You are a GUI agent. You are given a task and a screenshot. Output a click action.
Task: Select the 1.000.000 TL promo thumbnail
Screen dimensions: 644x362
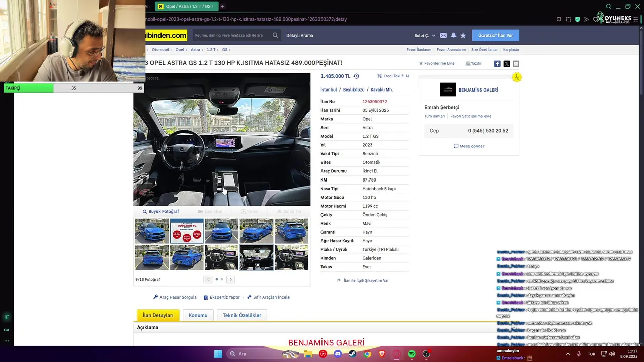187,231
